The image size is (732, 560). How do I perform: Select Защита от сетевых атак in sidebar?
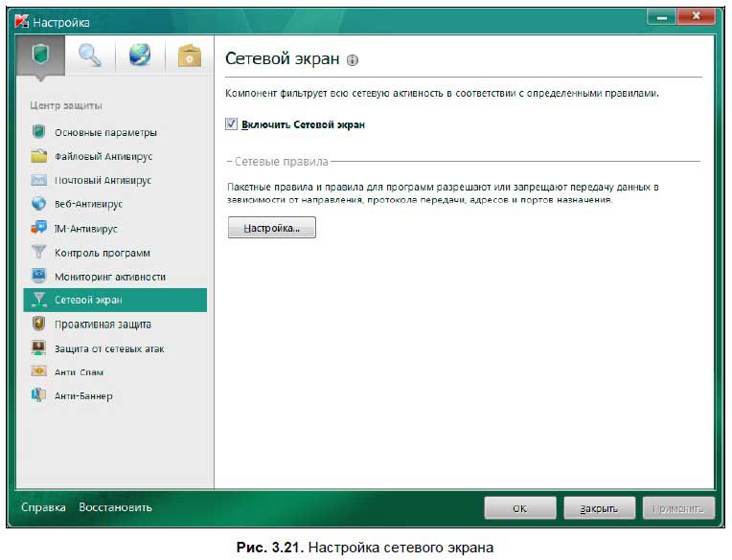(x=115, y=348)
